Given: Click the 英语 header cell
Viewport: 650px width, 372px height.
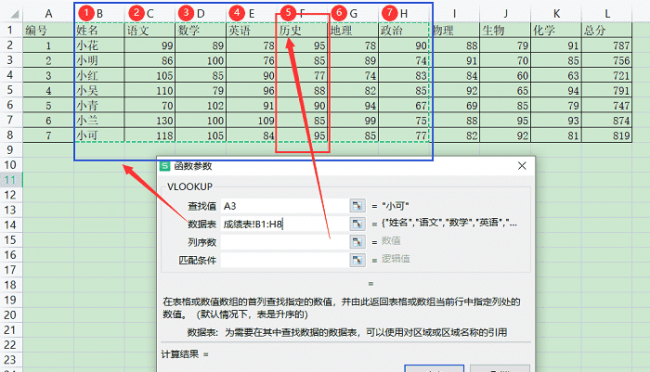Looking at the screenshot, I should (x=251, y=30).
